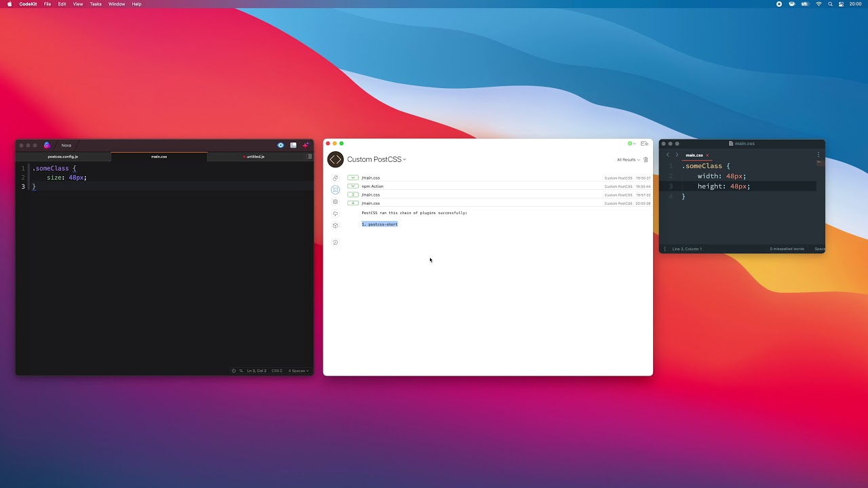
Task: Open the 4 Spaces indentation menu in Nova
Action: pyautogui.click(x=298, y=371)
